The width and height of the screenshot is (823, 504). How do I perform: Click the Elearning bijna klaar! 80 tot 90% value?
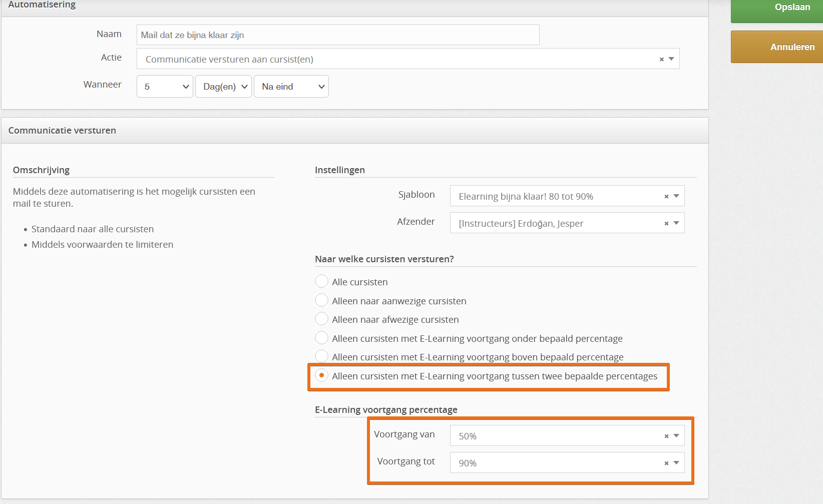click(x=526, y=196)
